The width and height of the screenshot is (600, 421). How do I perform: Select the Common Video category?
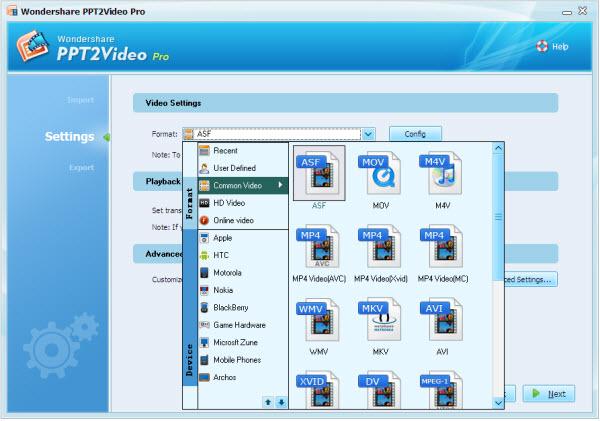(x=243, y=186)
